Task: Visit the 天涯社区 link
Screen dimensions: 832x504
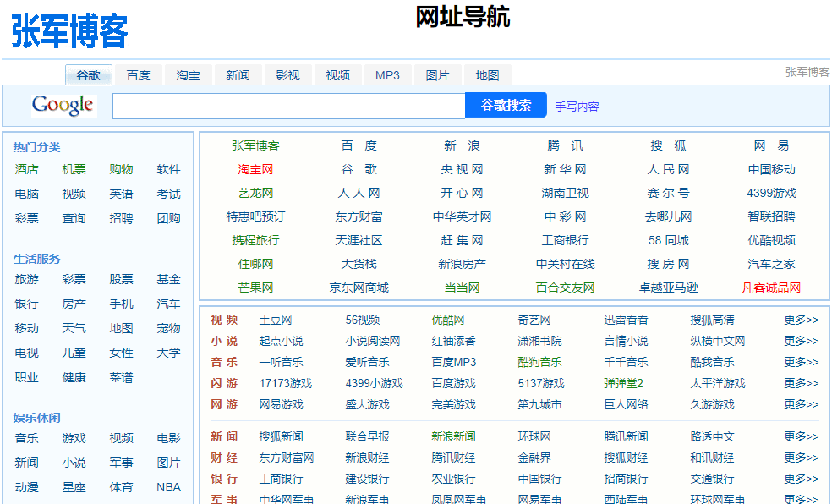Action: click(359, 240)
